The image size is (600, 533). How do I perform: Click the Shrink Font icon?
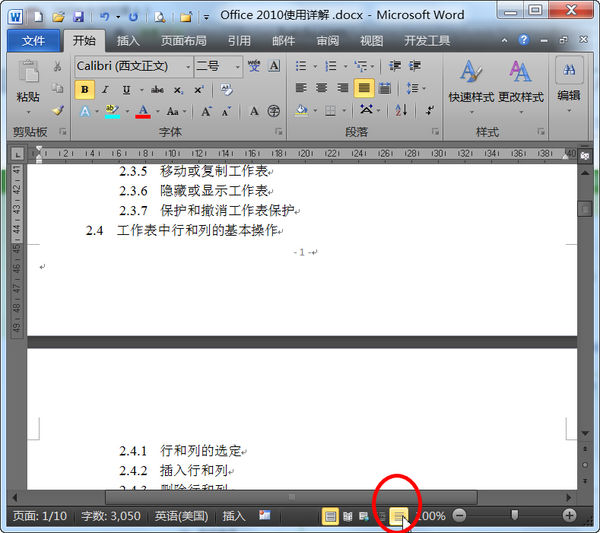click(226, 111)
